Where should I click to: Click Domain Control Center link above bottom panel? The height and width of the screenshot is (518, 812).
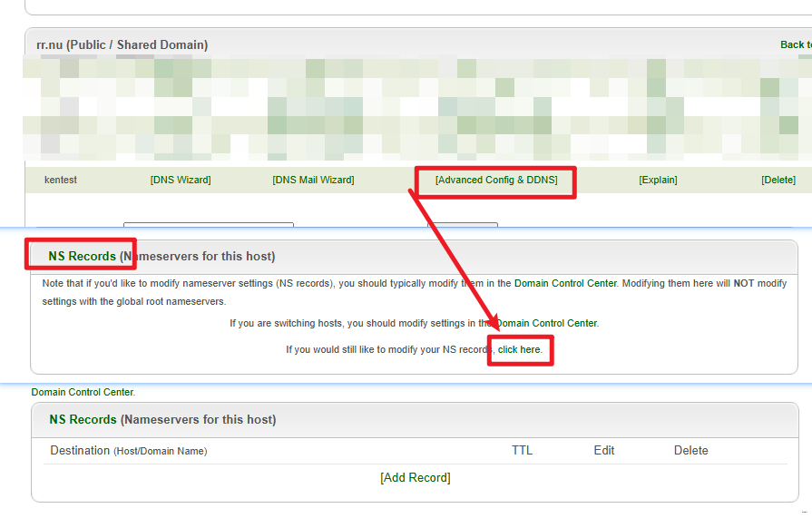point(82,392)
